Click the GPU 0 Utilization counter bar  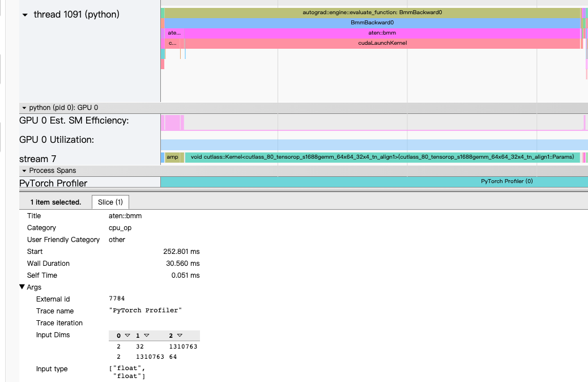coord(374,145)
